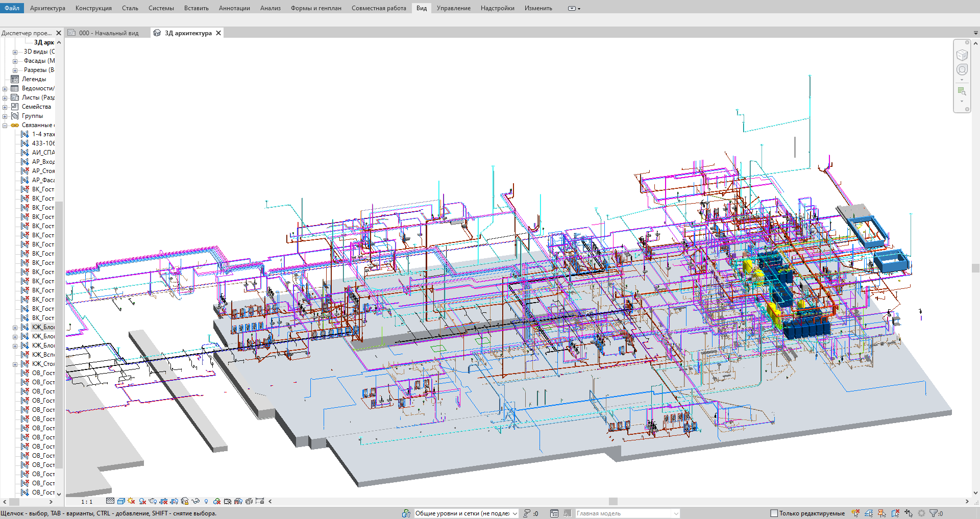980x519 pixels.
Task: Enable Только редактируемые checkbox
Action: (x=774, y=513)
